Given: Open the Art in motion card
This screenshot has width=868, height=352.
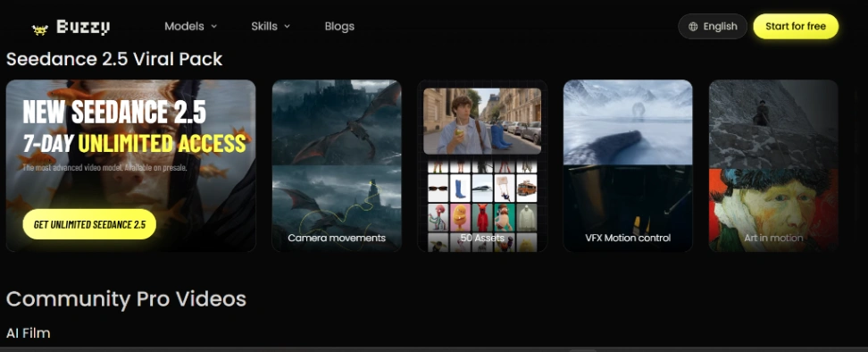Looking at the screenshot, I should [x=773, y=165].
